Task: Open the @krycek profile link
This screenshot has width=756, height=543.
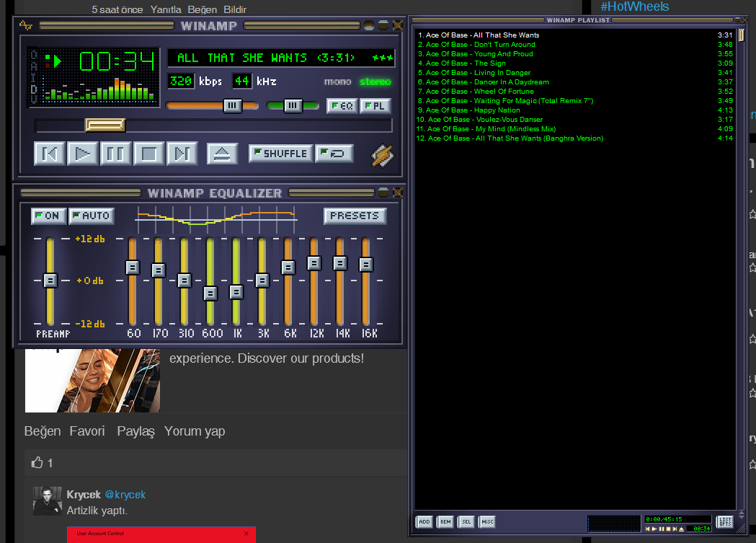Action: click(125, 495)
